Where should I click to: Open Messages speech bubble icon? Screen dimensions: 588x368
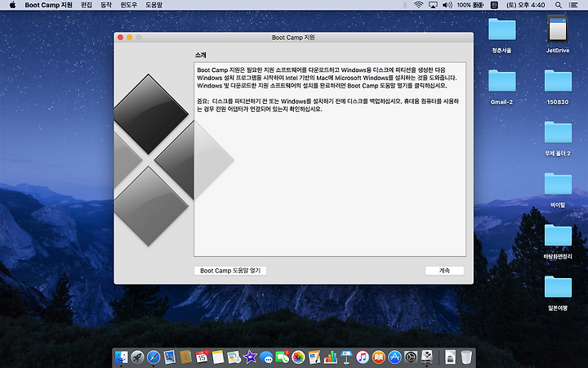(x=266, y=357)
